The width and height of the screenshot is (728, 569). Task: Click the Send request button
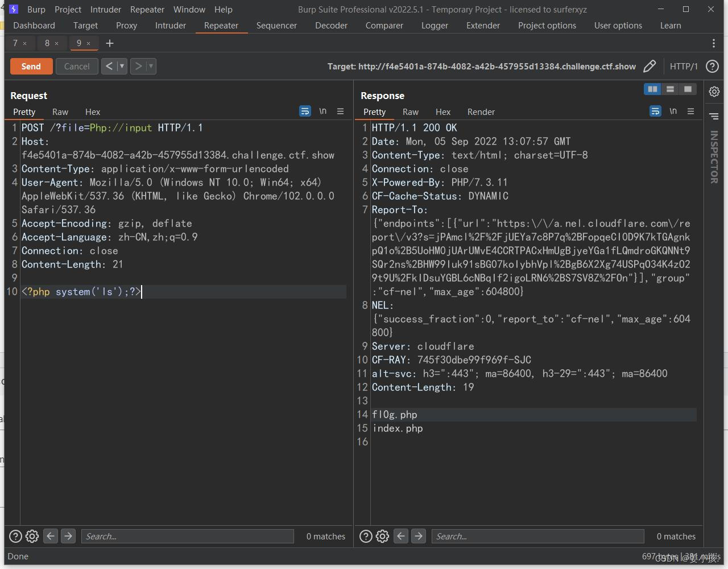(x=31, y=67)
